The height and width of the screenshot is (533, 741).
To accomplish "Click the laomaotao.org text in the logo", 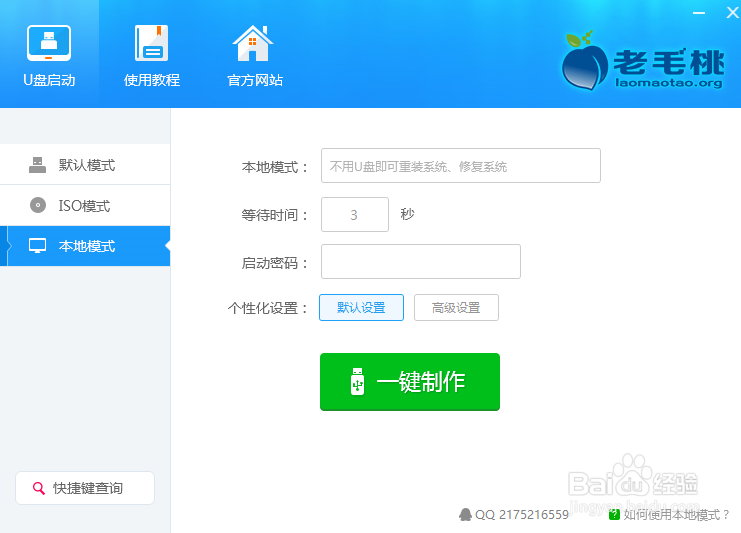I will (x=669, y=83).
